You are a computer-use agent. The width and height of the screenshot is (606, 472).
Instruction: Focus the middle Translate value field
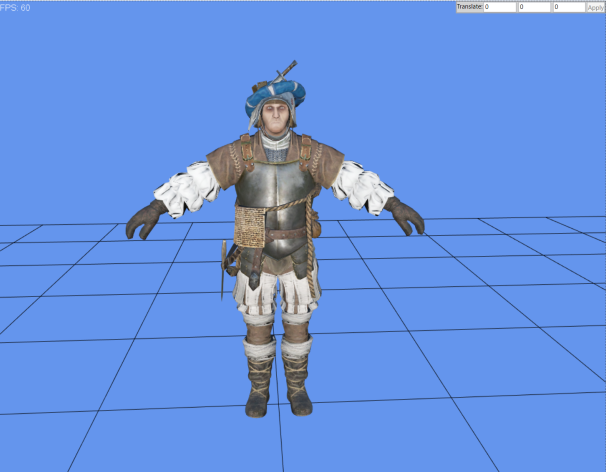point(535,7)
